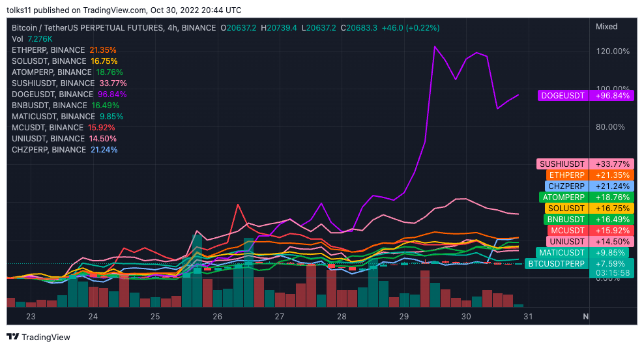
Task: Click the Vol 7.276K indicator label
Action: 32,39
